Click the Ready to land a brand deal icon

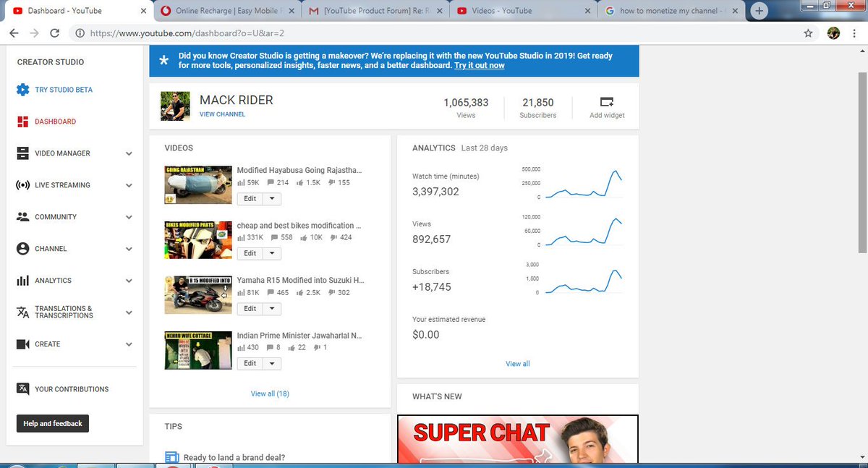171,457
